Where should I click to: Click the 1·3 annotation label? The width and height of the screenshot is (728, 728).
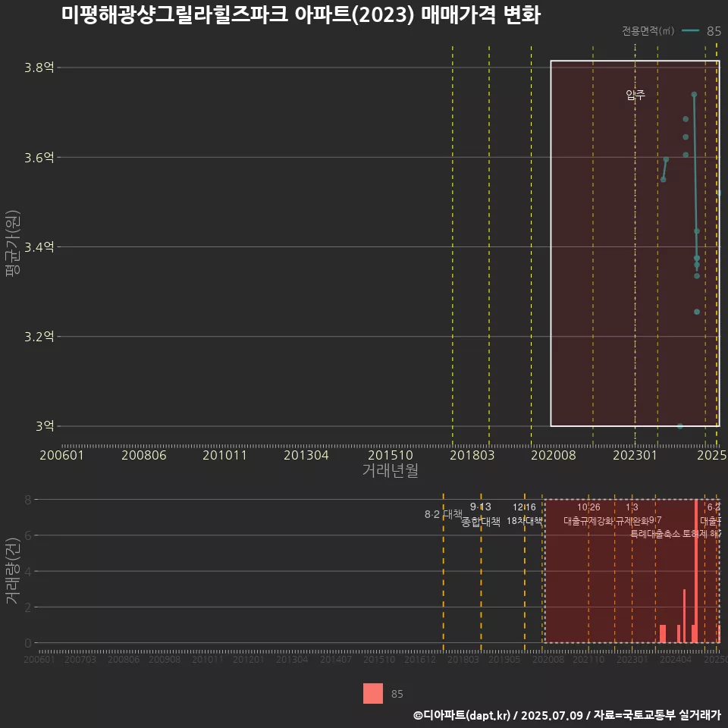tap(632, 507)
